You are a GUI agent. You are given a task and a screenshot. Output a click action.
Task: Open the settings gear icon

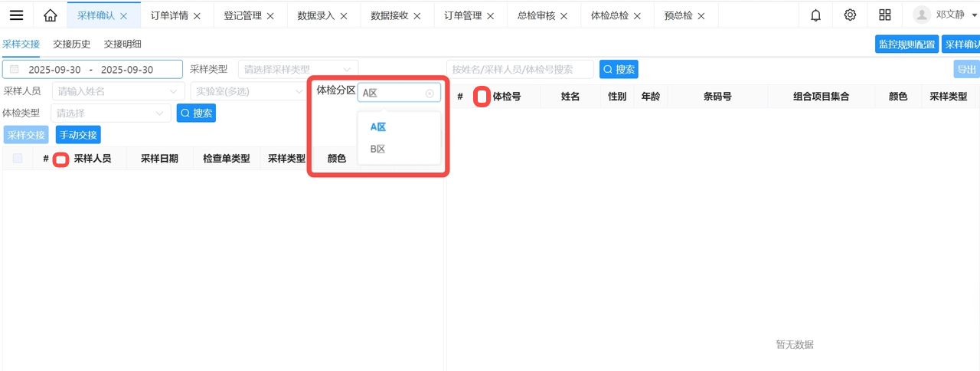(850, 15)
